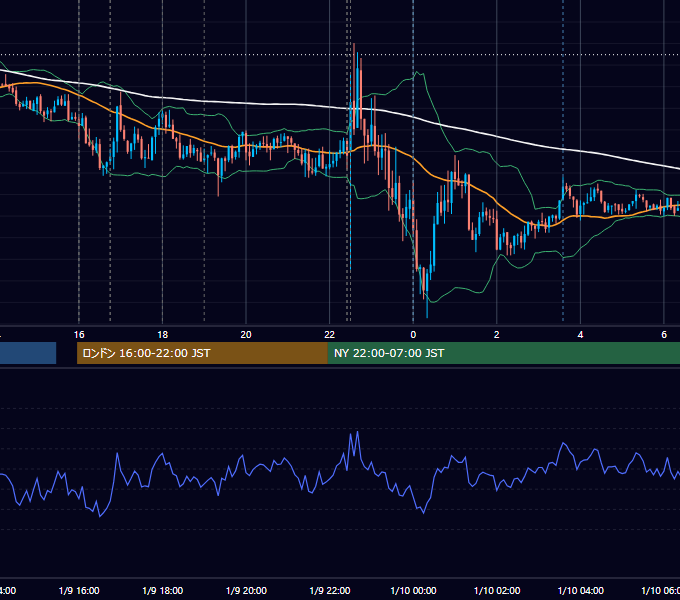Click the NY 22:00-07:00 JST session bar

[503, 353]
